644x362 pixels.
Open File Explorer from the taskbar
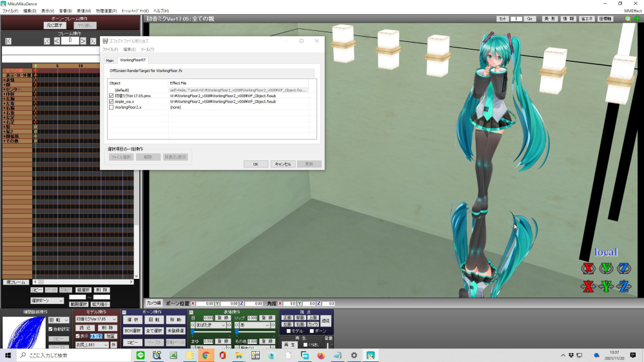[239, 356]
